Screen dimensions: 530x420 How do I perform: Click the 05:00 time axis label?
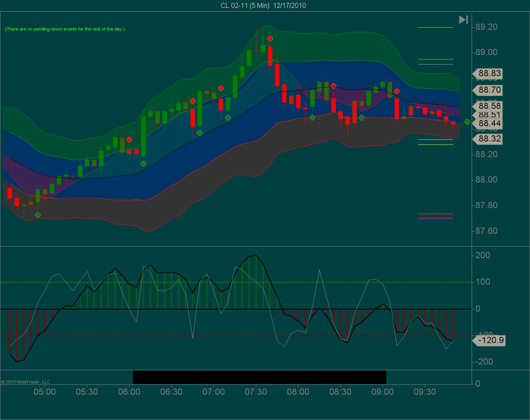coord(45,392)
